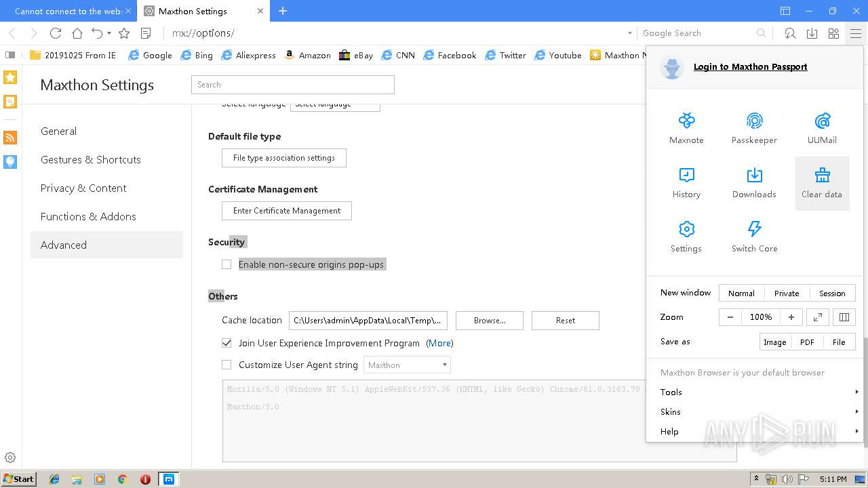Screen dimensions: 868x488
Task: Reset the cache location
Action: (x=566, y=321)
